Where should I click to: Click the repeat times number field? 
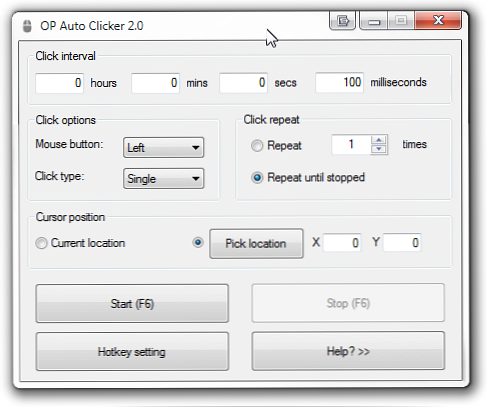point(351,145)
